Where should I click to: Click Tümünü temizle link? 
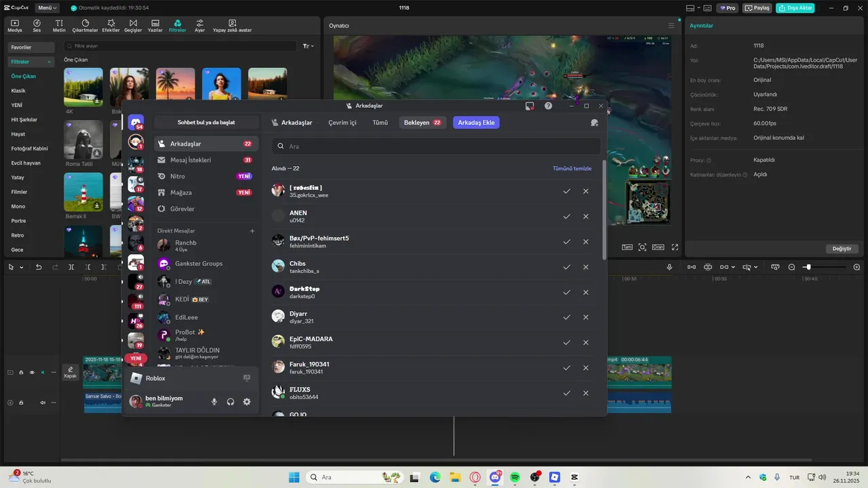click(x=572, y=168)
